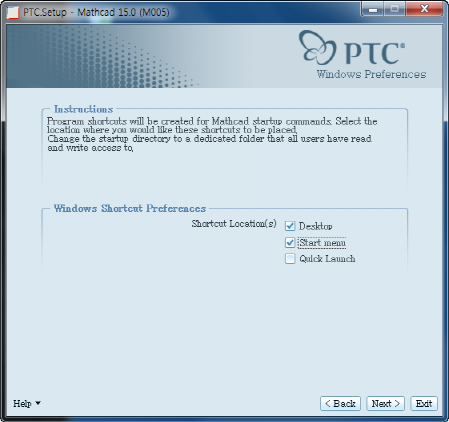Click the Instructions group label
449x422 pixels.
83,109
